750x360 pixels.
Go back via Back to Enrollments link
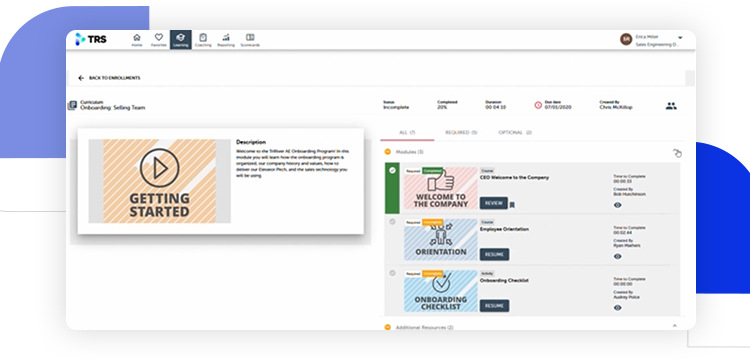[x=110, y=78]
